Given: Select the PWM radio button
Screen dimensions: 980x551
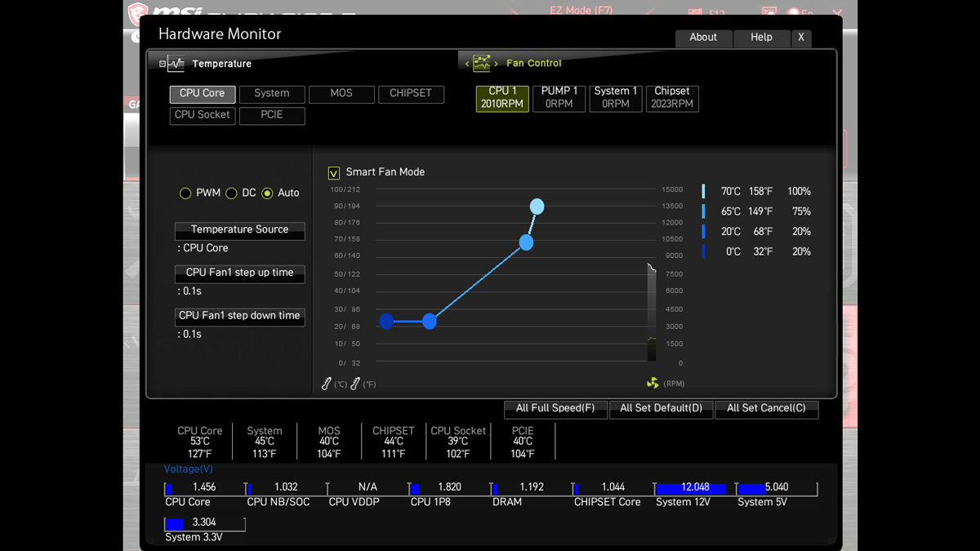Looking at the screenshot, I should pos(185,193).
